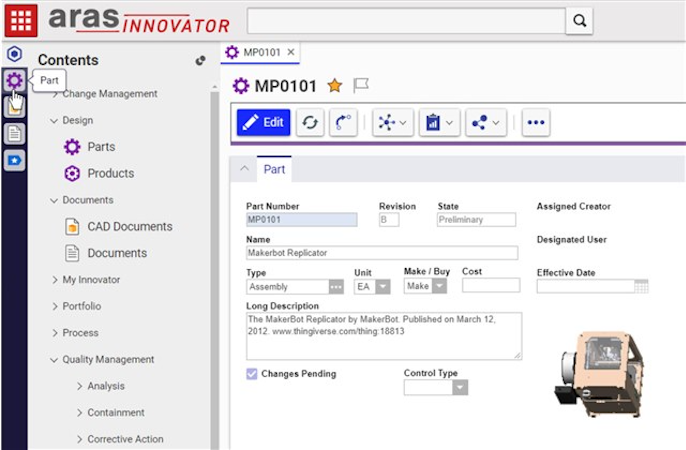Click the purple gear next to MP0101 title
The image size is (686, 450).
pyautogui.click(x=241, y=86)
